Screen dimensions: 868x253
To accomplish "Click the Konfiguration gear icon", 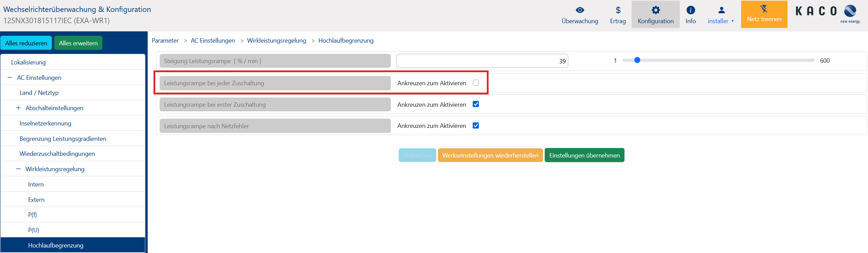I will click(x=656, y=10).
